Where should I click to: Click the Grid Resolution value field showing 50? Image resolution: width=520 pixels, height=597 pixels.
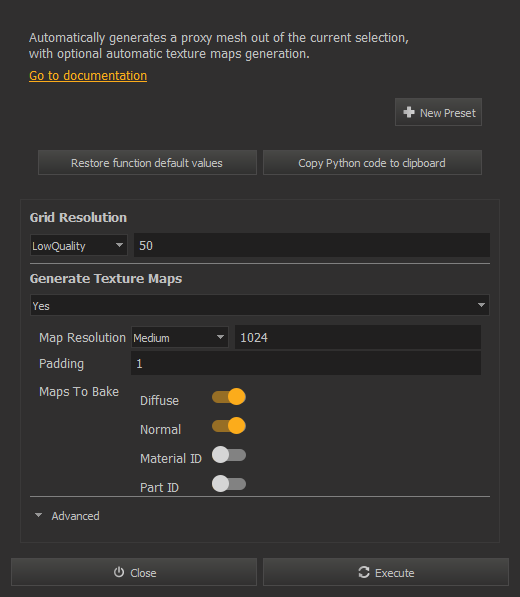pyautogui.click(x=312, y=245)
